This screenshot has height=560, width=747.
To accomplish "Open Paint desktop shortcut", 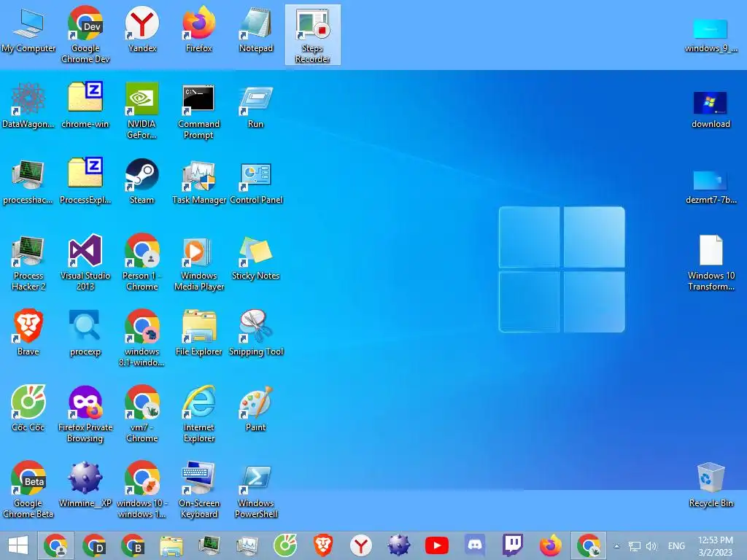I will tap(256, 409).
